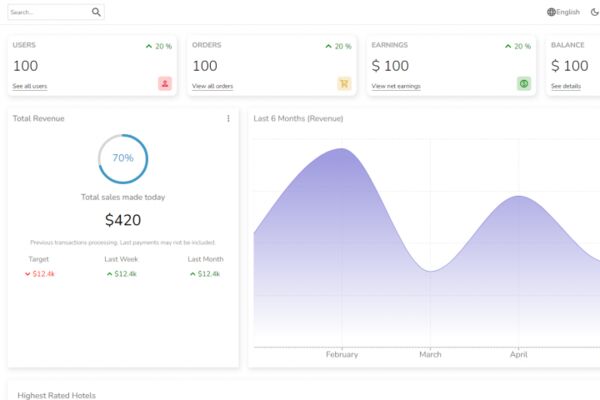Viewport: 600px width, 400px height.
Task: Click the ORDERS card title
Action: (x=207, y=45)
